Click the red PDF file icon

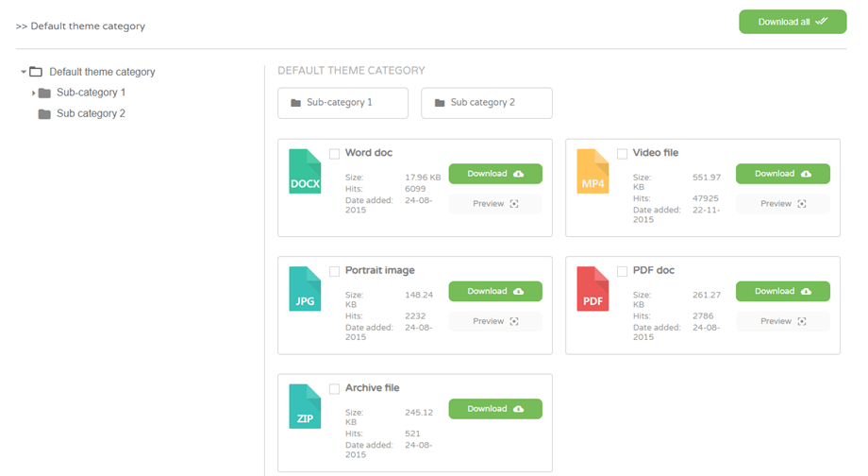coord(593,289)
